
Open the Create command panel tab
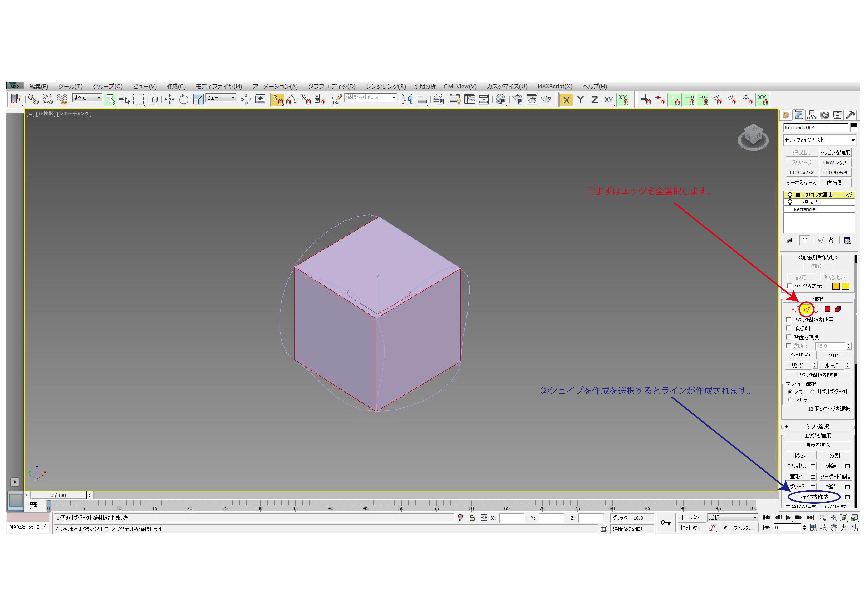click(786, 115)
